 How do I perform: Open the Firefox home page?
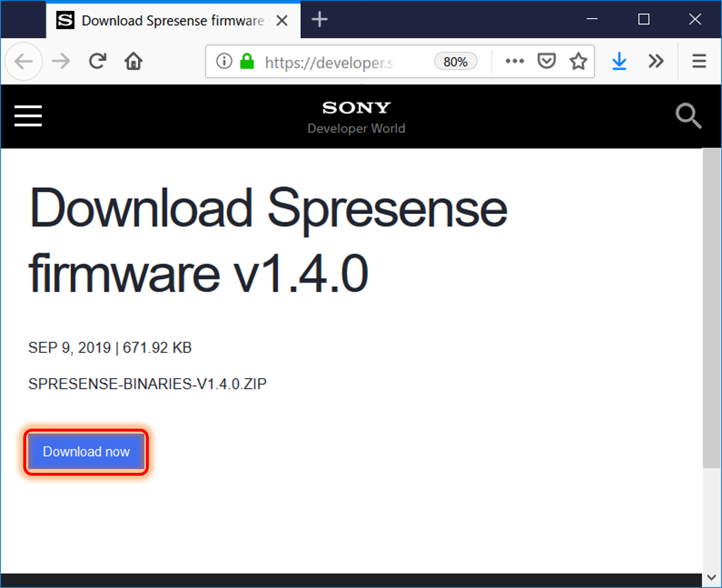point(133,61)
